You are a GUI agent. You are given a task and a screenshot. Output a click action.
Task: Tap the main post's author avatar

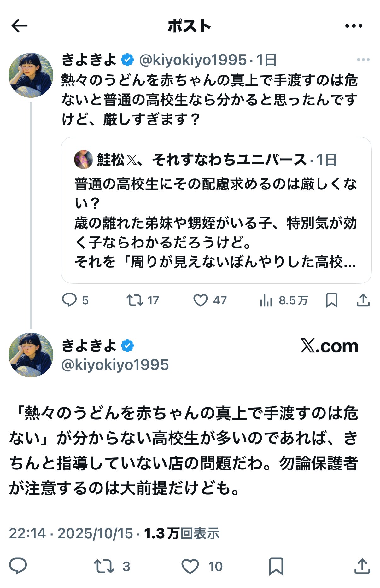[x=31, y=355]
